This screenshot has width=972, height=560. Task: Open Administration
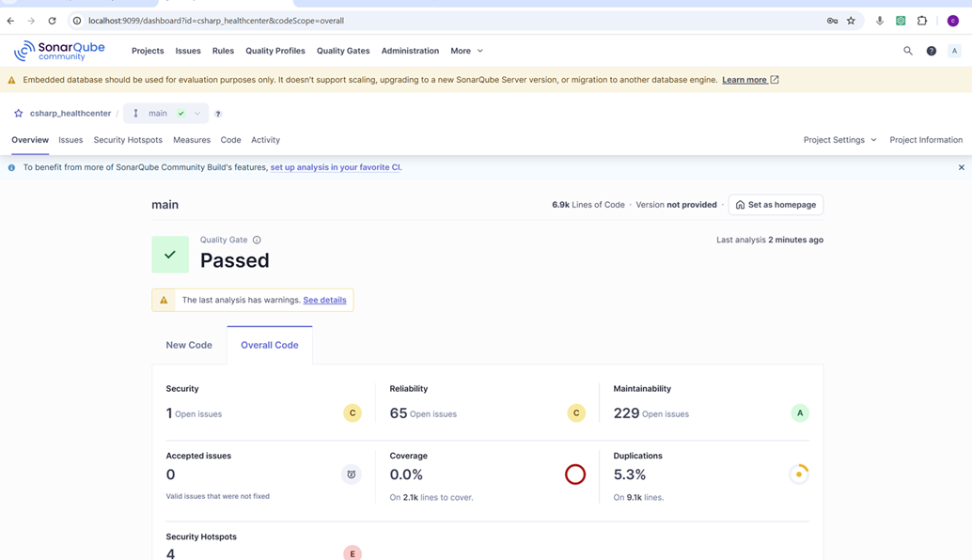click(x=410, y=51)
